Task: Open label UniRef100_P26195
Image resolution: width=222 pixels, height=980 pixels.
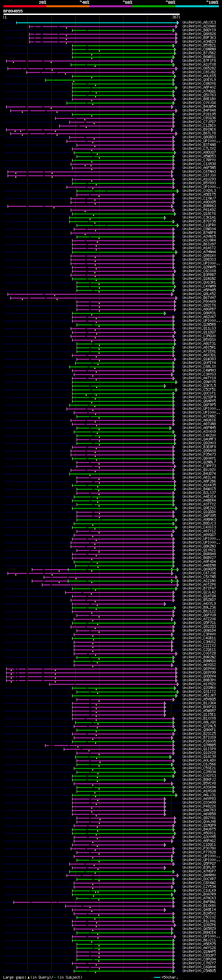Action: tap(199, 114)
